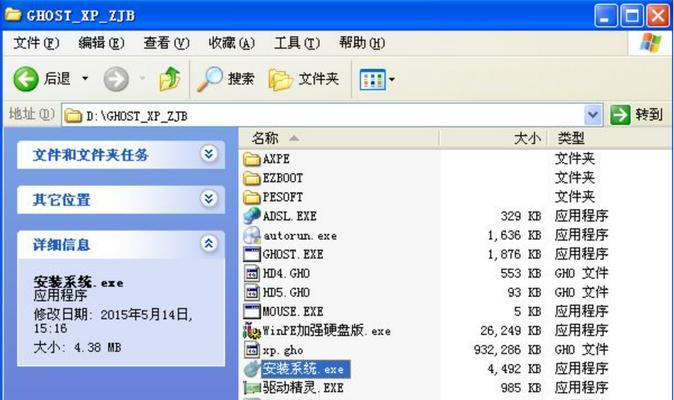This screenshot has width=674, height=400.
Task: Click the file name 驱动精灵.EXE
Action: (x=303, y=388)
